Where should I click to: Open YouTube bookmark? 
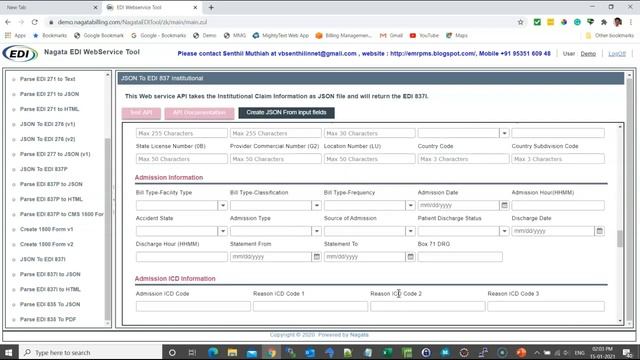[424, 36]
